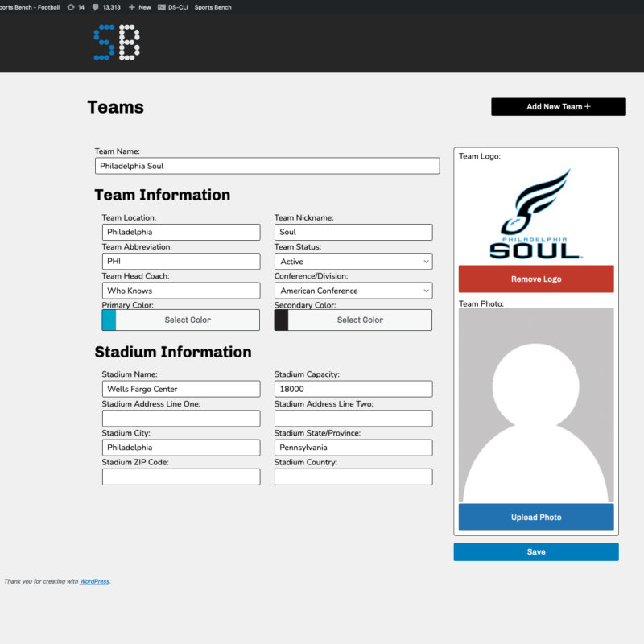Focus Stadium Address Line Two field
Viewport: 644px width, 644px height.
click(353, 418)
